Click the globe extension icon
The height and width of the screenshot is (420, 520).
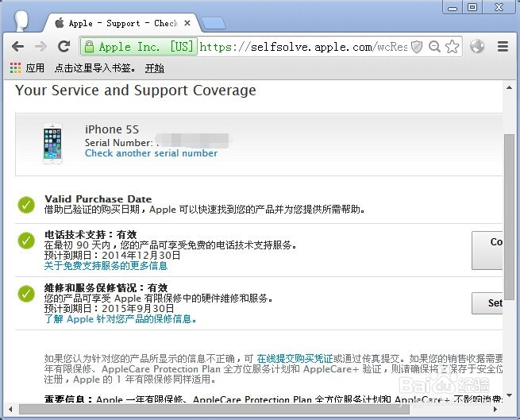pos(477,46)
